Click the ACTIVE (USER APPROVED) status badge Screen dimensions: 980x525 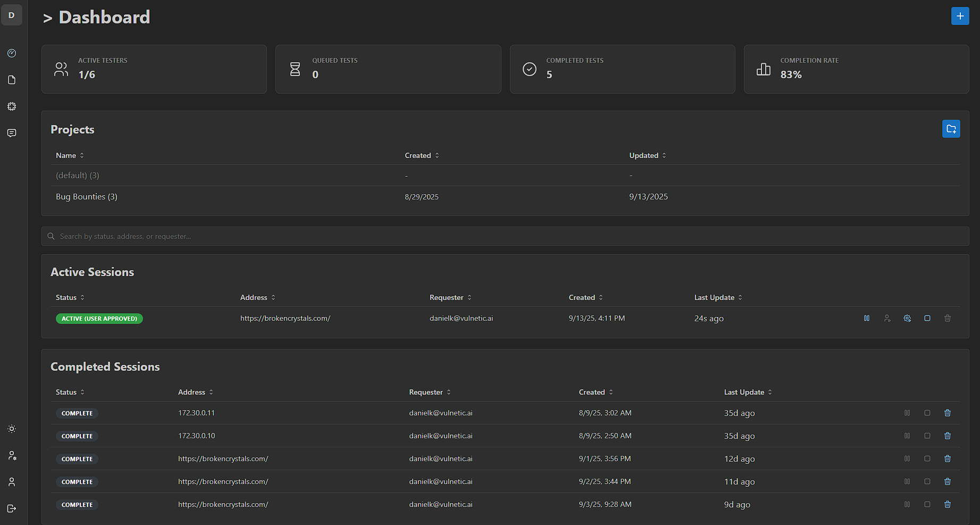tap(99, 319)
